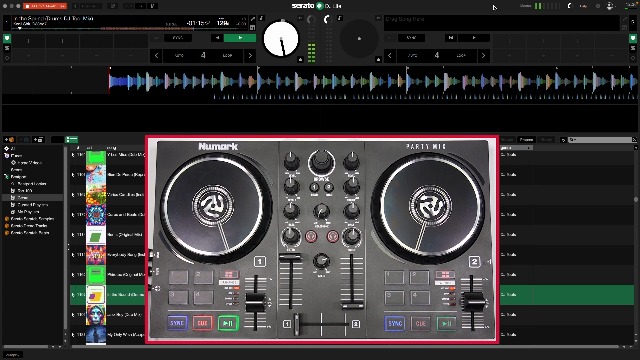This screenshot has width=640, height=360.
Task: Double the deck 1 loop size with right arrow
Action: [250, 56]
